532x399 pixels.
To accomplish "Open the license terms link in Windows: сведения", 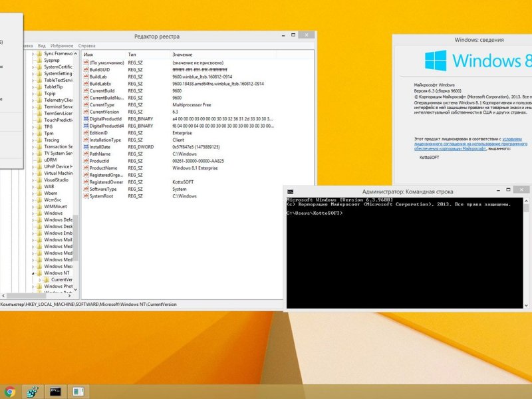I will click(471, 144).
